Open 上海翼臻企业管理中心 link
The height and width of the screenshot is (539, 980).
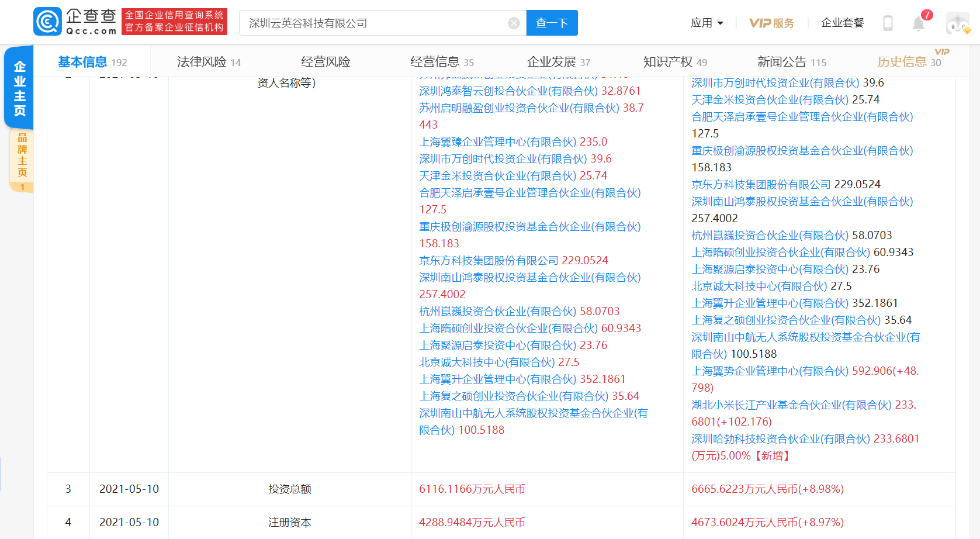point(497,142)
